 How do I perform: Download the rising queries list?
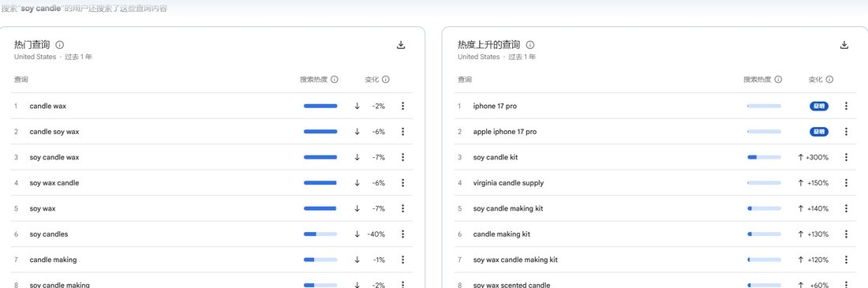point(844,46)
